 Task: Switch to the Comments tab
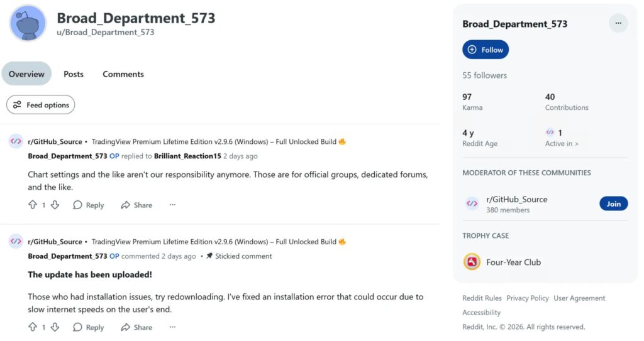coord(123,74)
